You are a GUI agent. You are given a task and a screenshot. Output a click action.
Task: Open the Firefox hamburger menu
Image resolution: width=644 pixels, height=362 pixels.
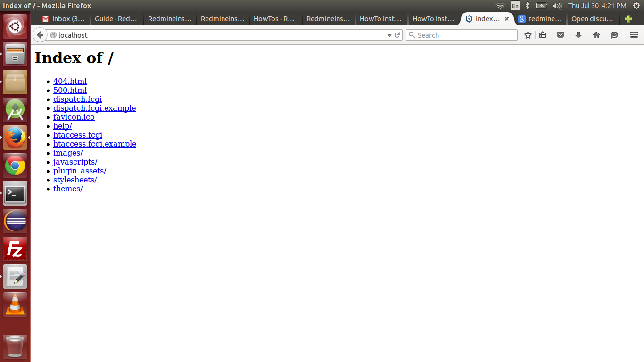[x=634, y=34]
